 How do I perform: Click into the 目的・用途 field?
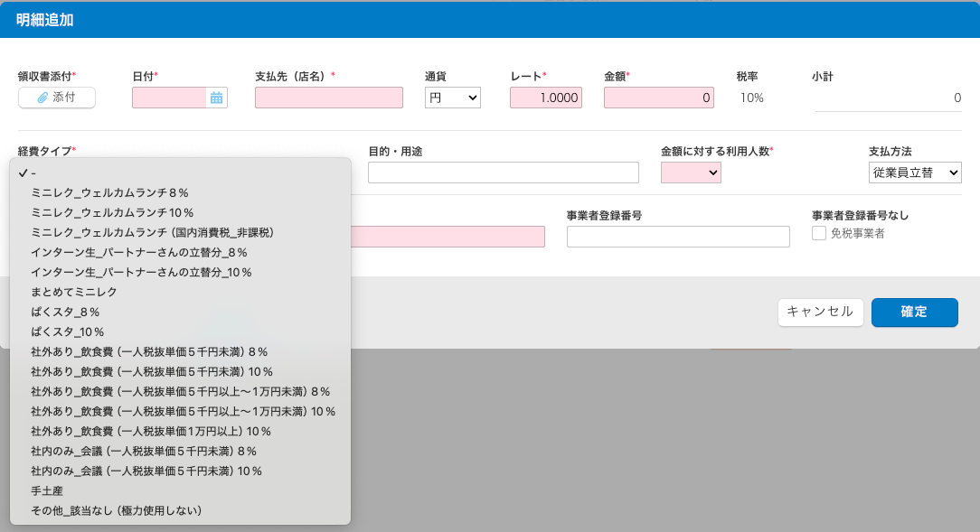pyautogui.click(x=503, y=173)
